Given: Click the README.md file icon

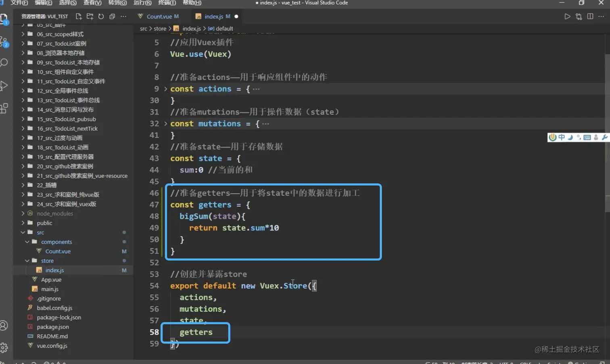Looking at the screenshot, I should [30, 336].
